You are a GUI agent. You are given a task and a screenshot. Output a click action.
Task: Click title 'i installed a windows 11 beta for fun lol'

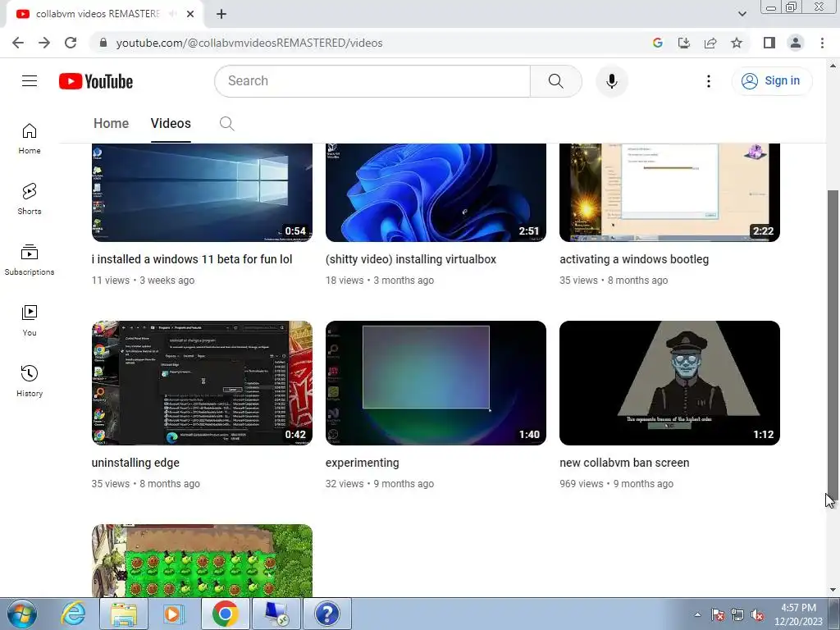192,259
